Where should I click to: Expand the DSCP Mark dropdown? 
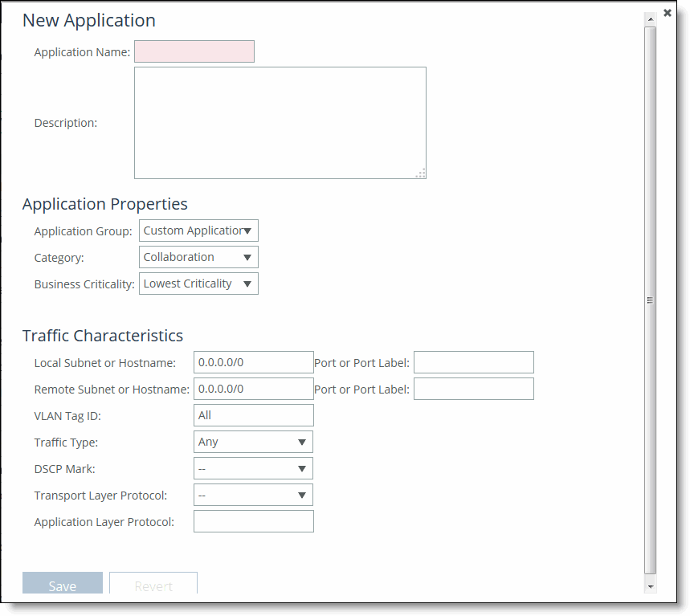pos(253,469)
